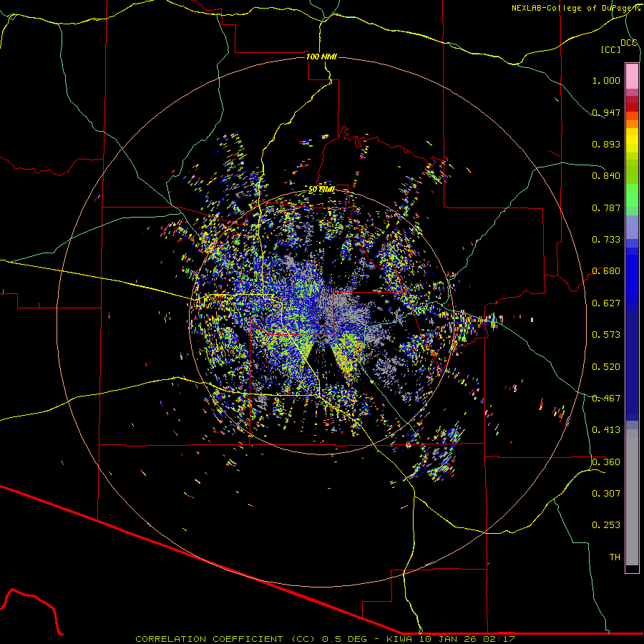Click the 0.253 scale value

606,525
